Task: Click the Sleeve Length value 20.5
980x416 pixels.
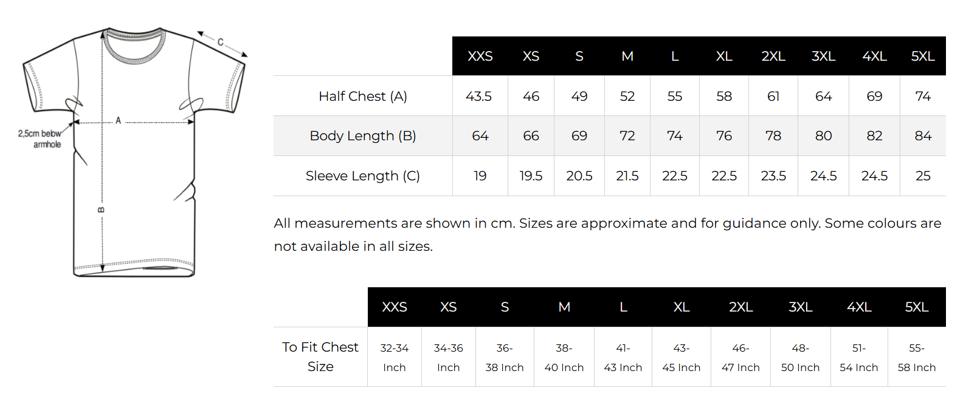Action: [579, 176]
